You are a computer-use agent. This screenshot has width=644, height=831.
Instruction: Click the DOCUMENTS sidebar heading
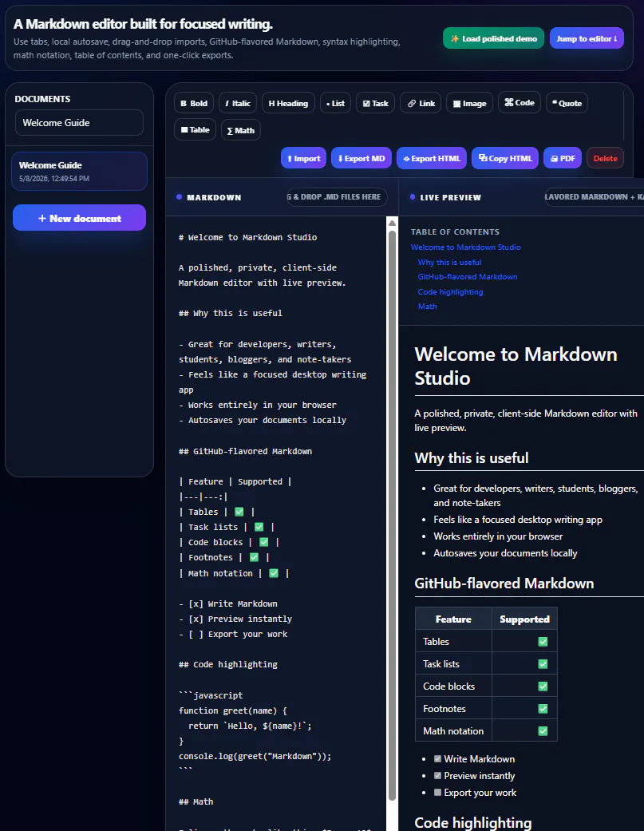42,99
